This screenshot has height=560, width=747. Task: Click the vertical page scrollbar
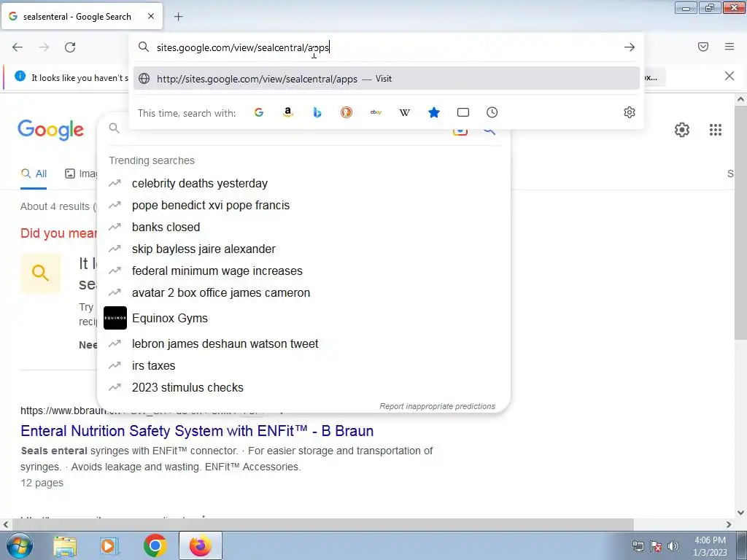click(740, 224)
